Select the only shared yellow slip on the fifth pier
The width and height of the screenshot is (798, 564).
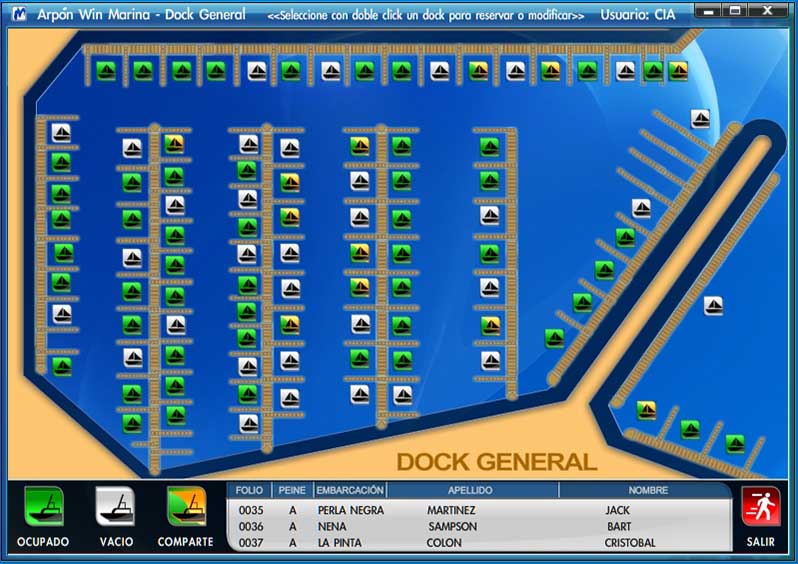pyautogui.click(x=491, y=326)
